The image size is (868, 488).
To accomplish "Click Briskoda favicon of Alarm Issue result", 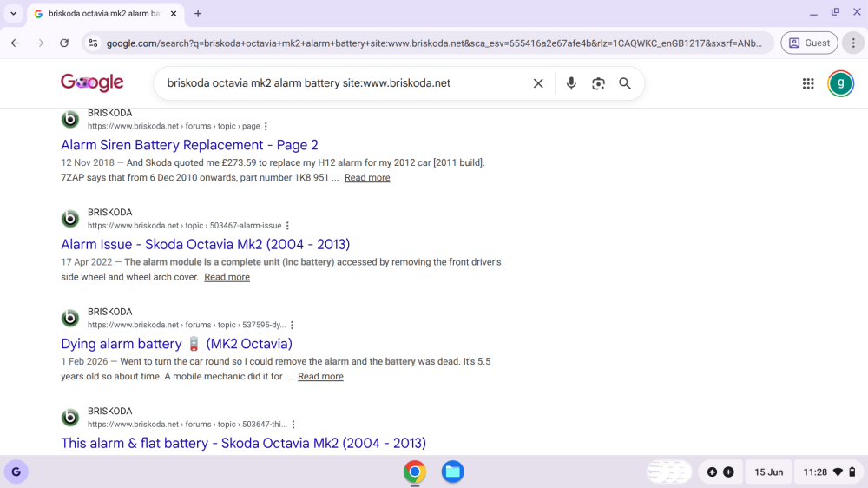I will pos(70,219).
